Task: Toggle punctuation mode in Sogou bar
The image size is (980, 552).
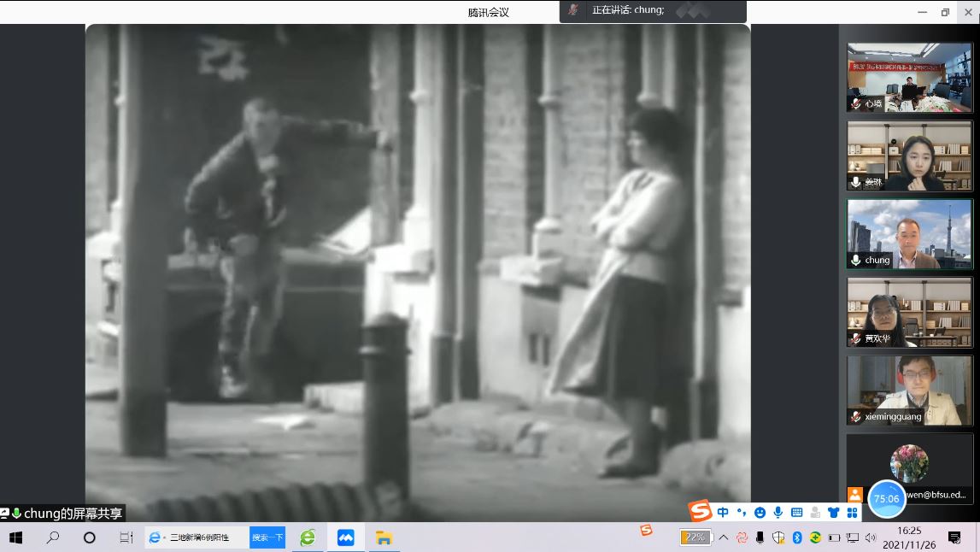Action: pos(742,513)
